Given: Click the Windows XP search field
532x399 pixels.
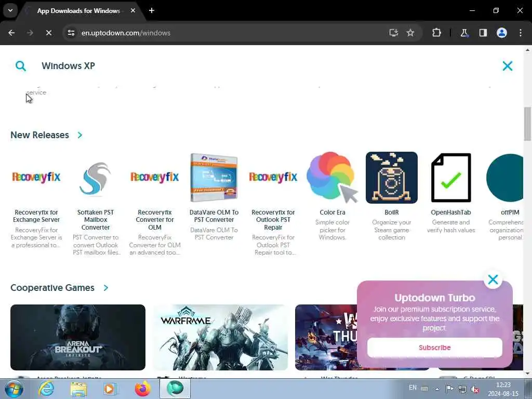Looking at the screenshot, I should coord(264,66).
